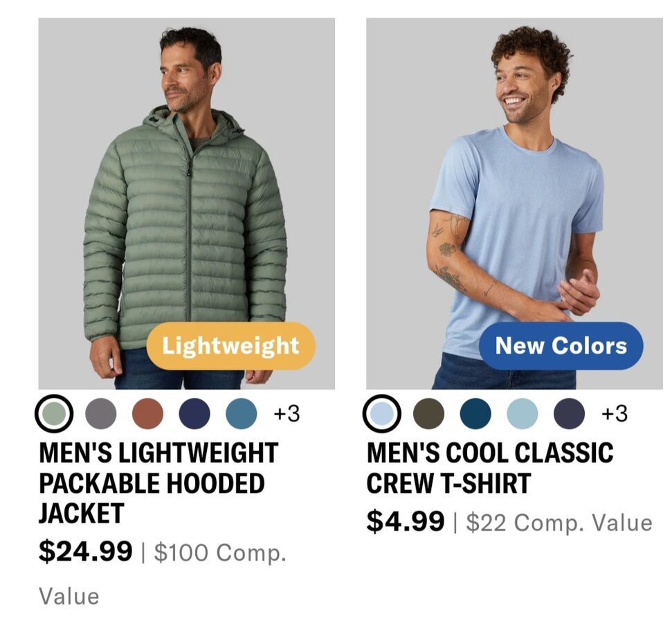Open Men's Cool Classic Crew T-Shirt title
This screenshot has width=672, height=623.
pos(490,468)
